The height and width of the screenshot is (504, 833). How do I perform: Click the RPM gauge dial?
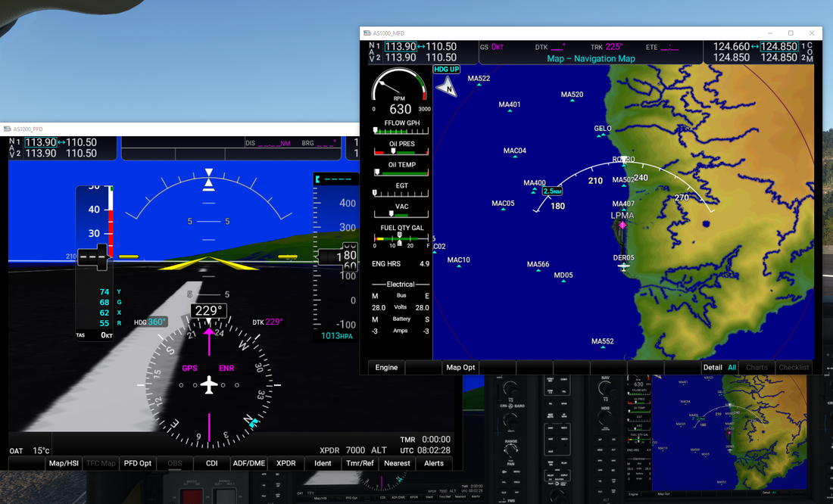[x=400, y=92]
